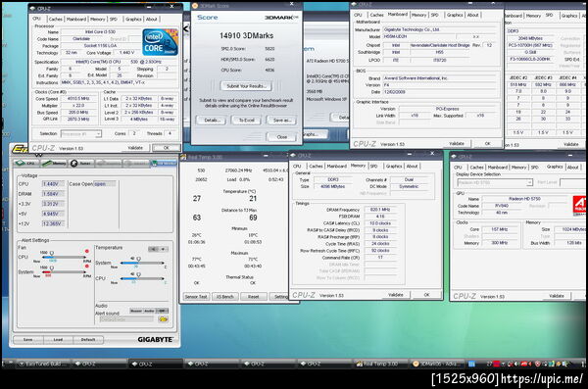Viewport: 588px width, 389px height.
Task: Select the HW Monitor tab in EasyTune6
Action: (164, 164)
